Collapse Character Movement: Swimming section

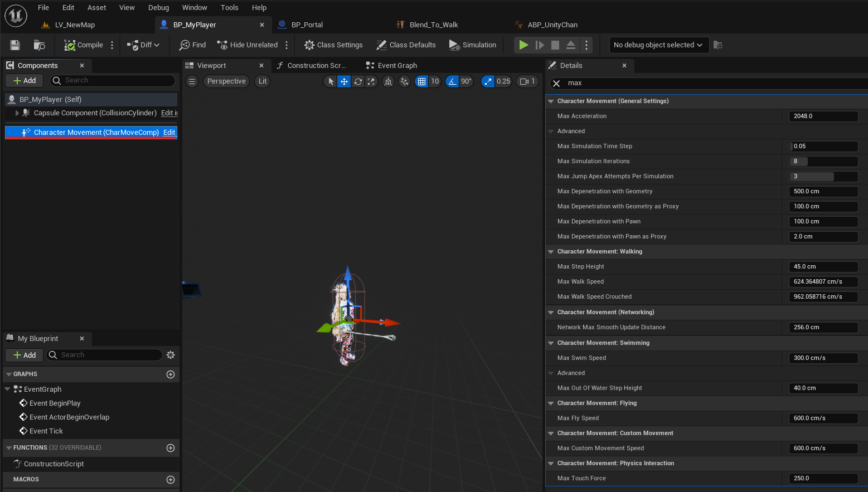point(551,343)
